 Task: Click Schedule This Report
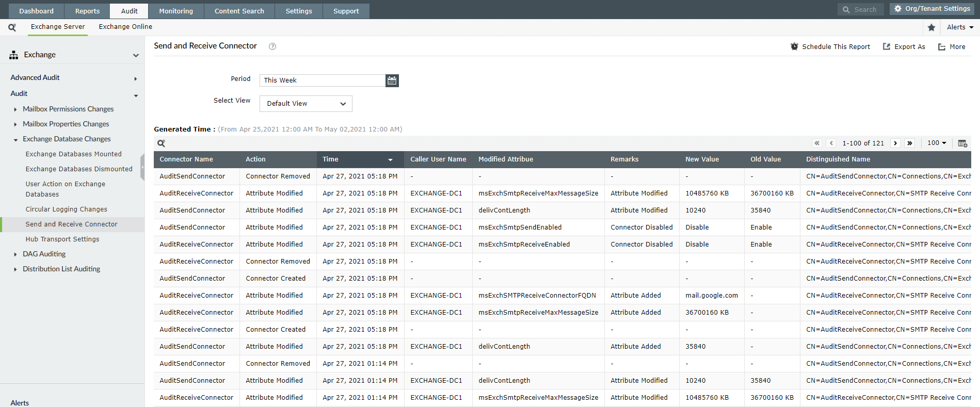click(x=830, y=46)
